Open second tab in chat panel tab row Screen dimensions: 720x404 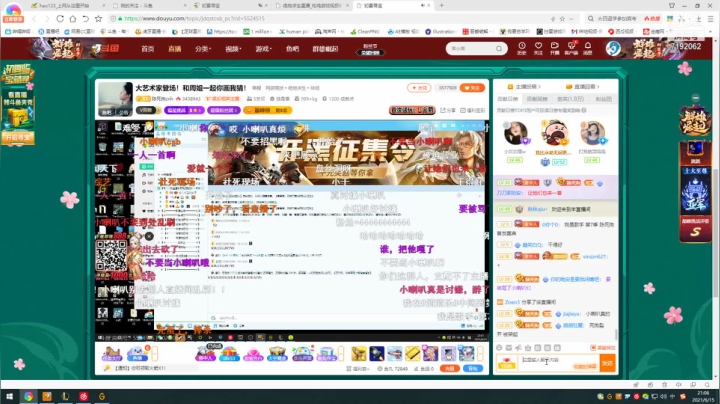pos(537,99)
